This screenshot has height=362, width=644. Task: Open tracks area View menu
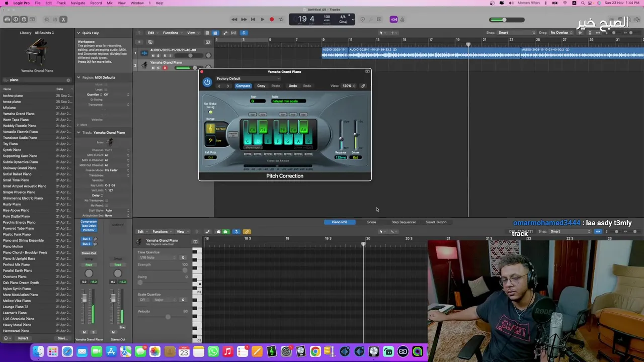[x=192, y=33]
